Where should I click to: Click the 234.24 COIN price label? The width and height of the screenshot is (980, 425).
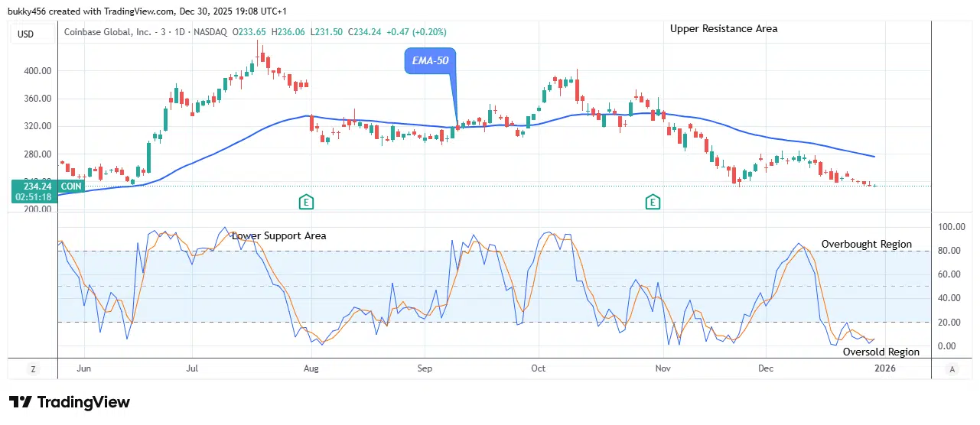(34, 186)
